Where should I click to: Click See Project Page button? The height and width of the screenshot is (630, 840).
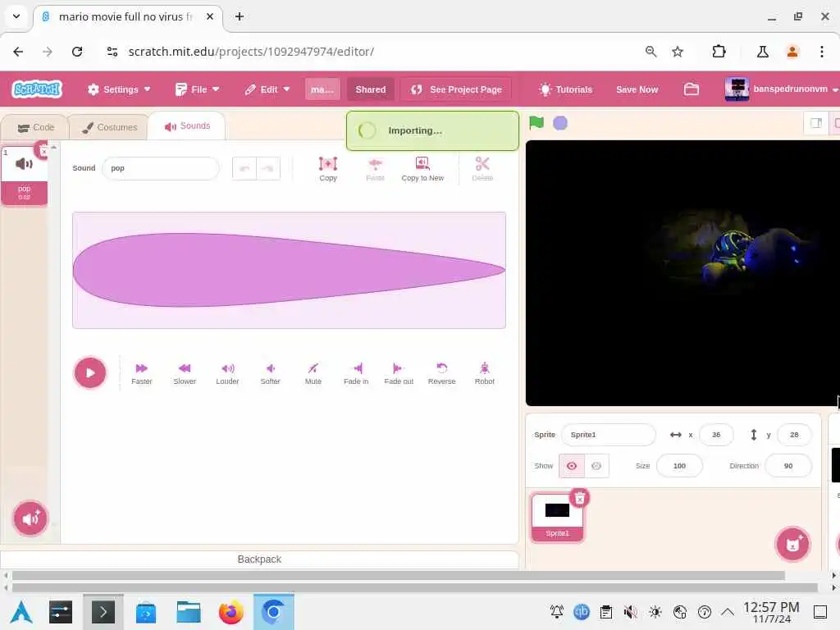456,89
